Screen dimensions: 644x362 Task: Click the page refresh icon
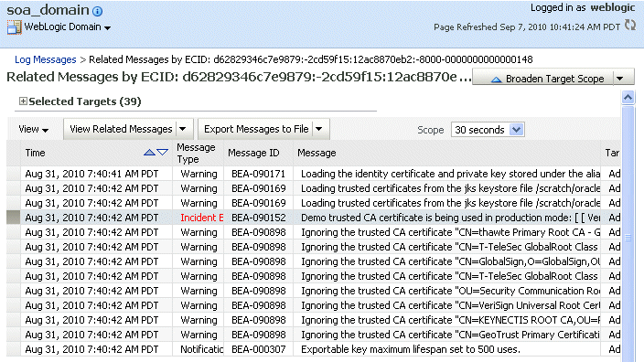coord(630,26)
